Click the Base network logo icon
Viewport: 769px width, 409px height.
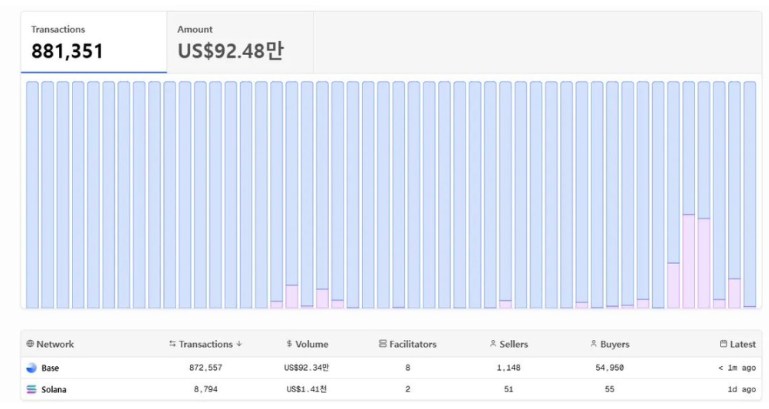coord(31,368)
